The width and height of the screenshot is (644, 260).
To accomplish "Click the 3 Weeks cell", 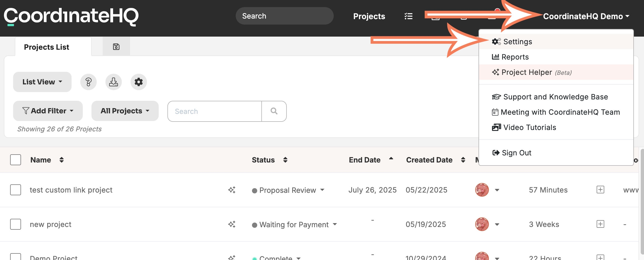I will pos(544,224).
